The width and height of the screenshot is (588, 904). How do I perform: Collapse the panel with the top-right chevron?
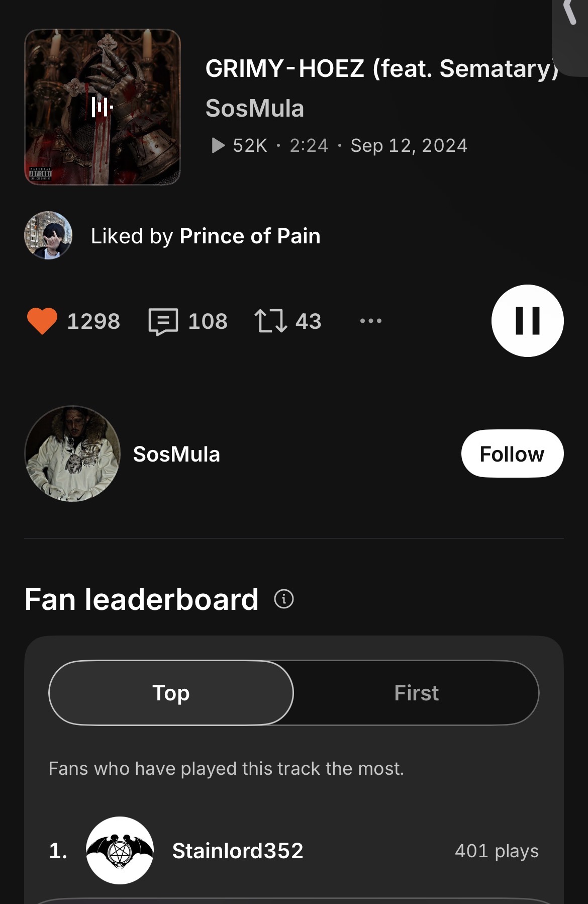point(570,12)
